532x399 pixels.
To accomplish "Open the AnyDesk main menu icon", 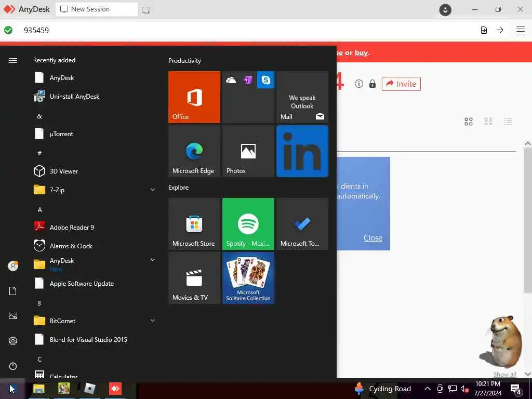I will [x=521, y=30].
